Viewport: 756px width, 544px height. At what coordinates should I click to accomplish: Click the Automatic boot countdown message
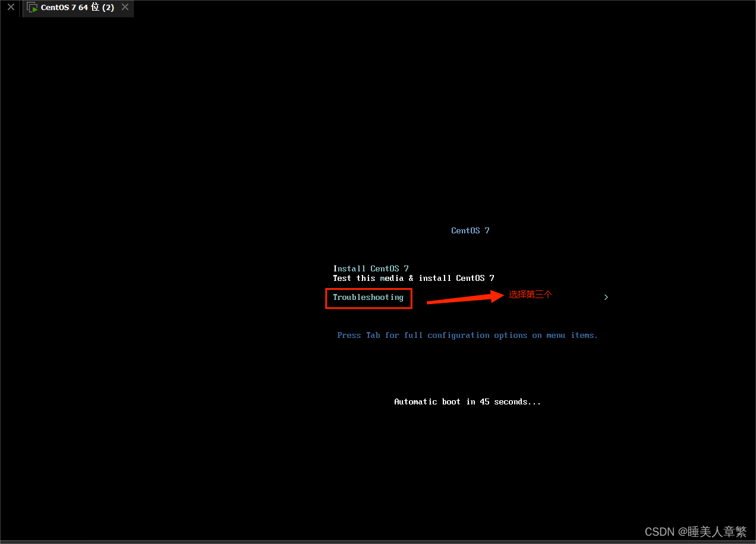pyautogui.click(x=467, y=401)
